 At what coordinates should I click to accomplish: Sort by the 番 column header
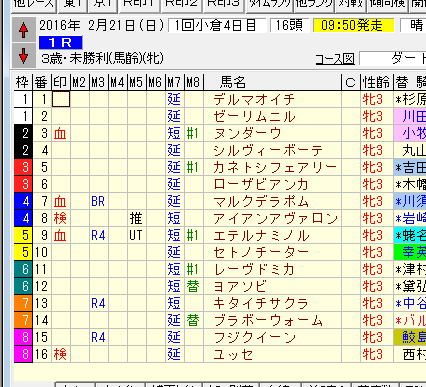coord(41,82)
